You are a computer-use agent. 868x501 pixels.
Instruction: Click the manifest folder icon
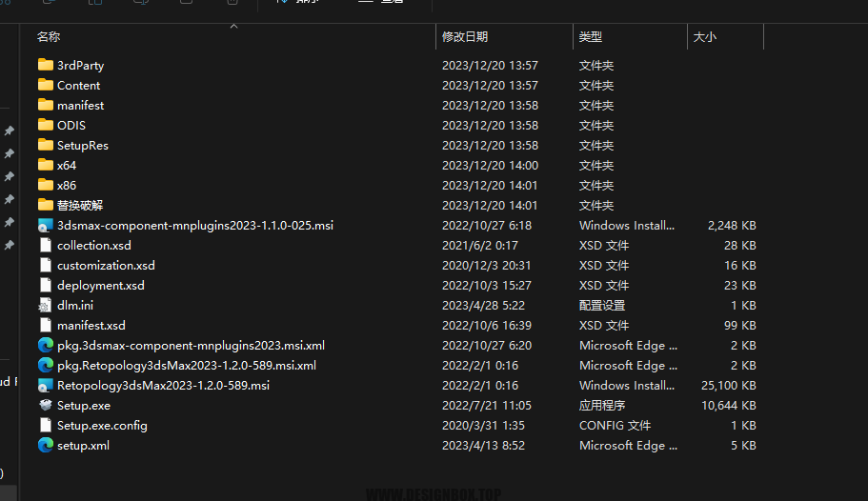pyautogui.click(x=46, y=105)
